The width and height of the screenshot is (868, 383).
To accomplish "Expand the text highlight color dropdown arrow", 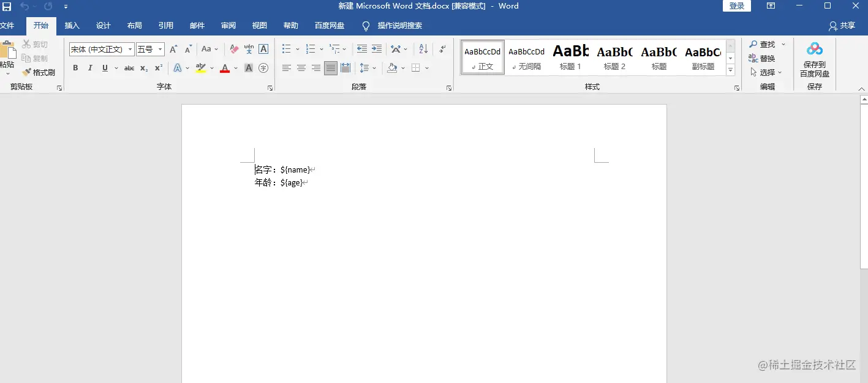I will point(212,68).
